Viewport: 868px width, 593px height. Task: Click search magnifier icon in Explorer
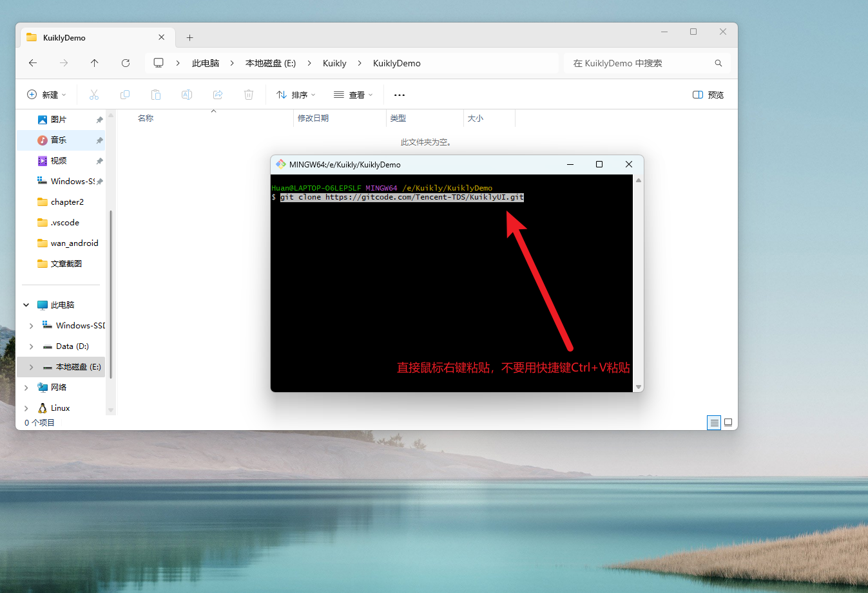coord(719,63)
